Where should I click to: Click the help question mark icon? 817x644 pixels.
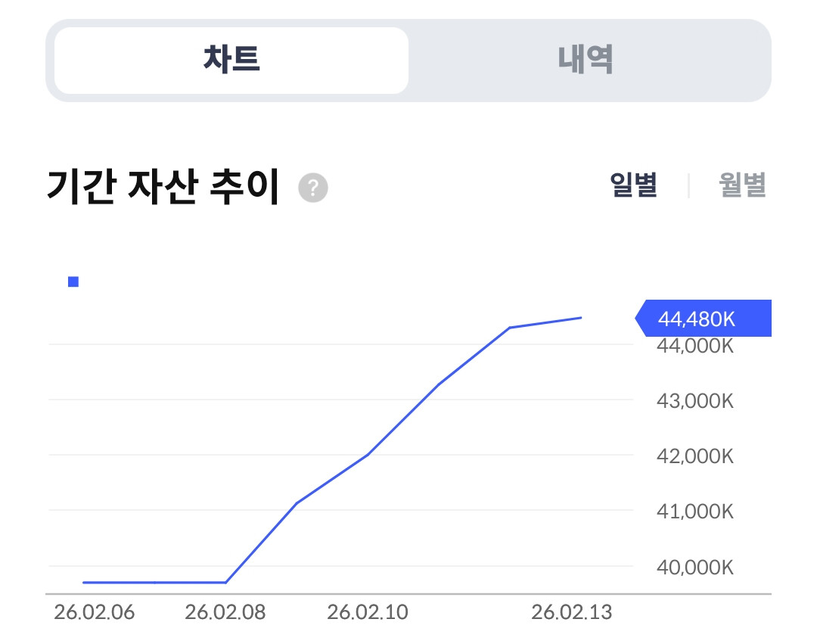coord(312,188)
